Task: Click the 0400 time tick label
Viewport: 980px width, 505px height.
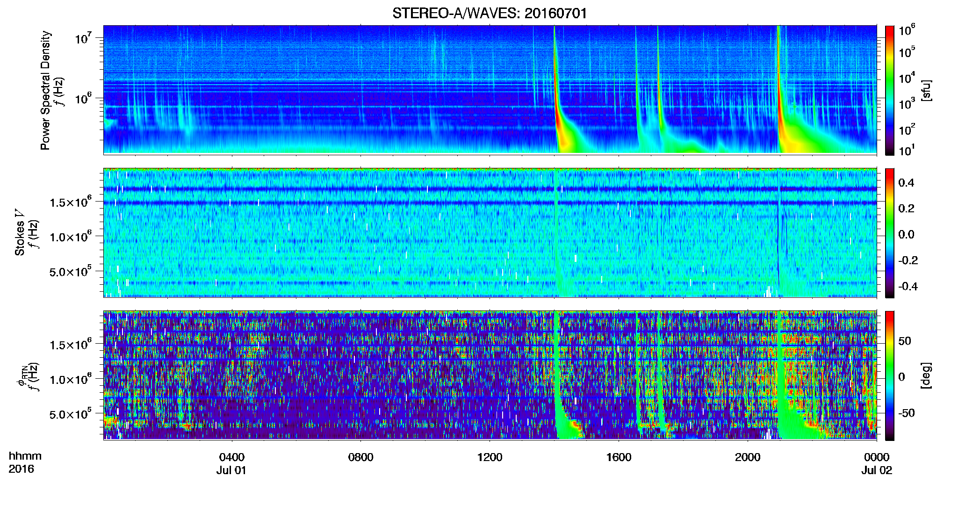Action: pyautogui.click(x=232, y=457)
